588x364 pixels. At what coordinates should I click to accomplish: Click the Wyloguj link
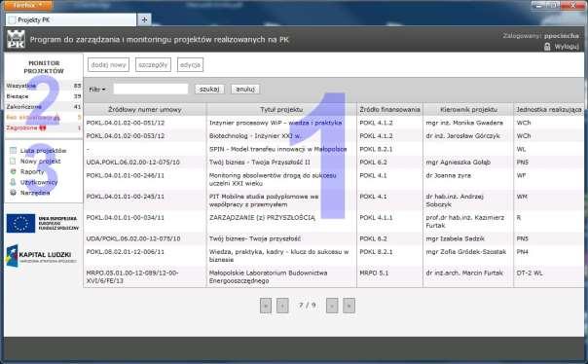click(x=567, y=47)
